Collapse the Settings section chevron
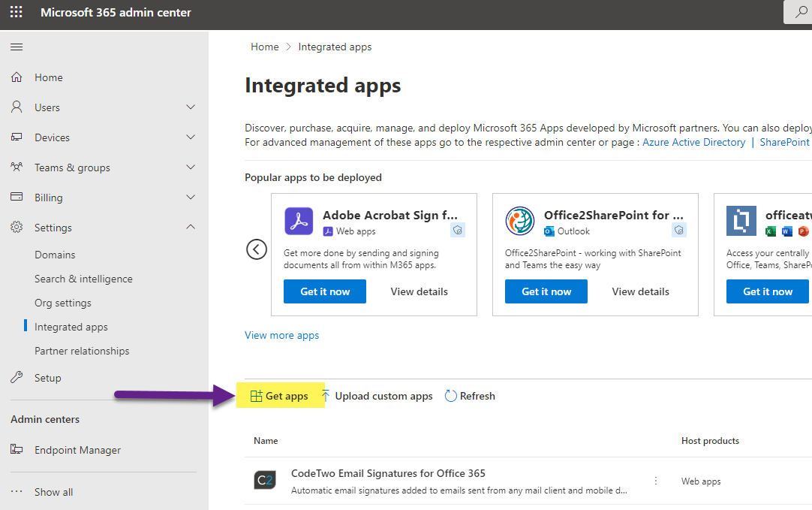Viewport: 812px width, 510px height. [191, 227]
